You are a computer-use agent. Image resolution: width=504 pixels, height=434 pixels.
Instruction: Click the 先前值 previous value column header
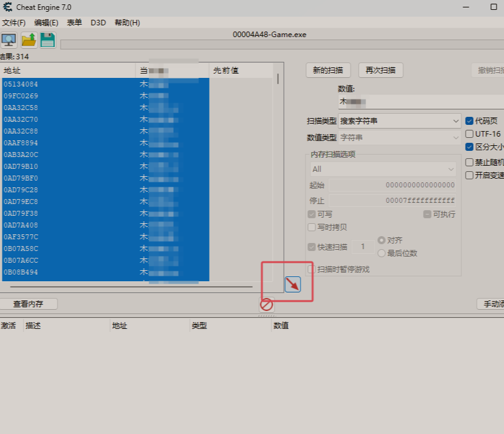tap(241, 70)
